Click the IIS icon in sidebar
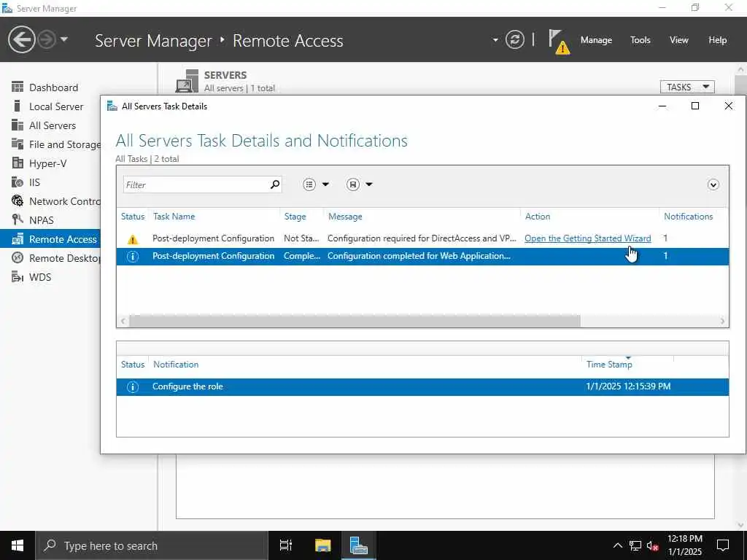The image size is (747, 560). point(18,182)
